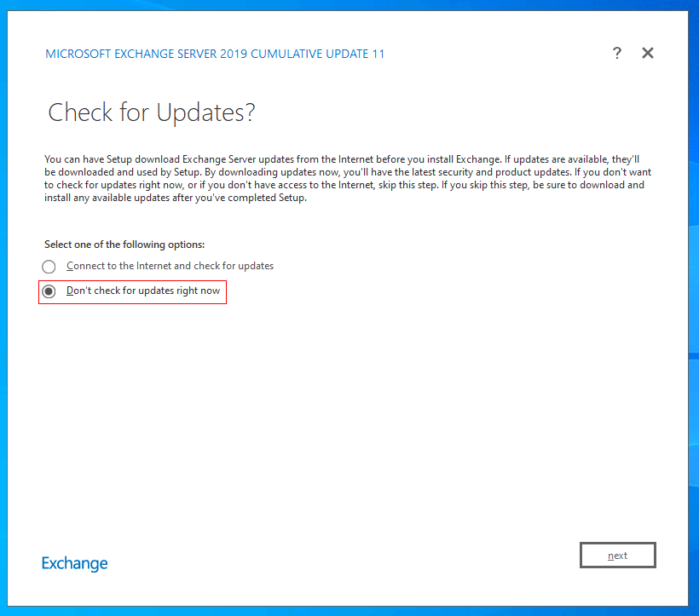Click the Microsoft Exchange Server 2019 Cumulative Update 11 title

point(215,54)
